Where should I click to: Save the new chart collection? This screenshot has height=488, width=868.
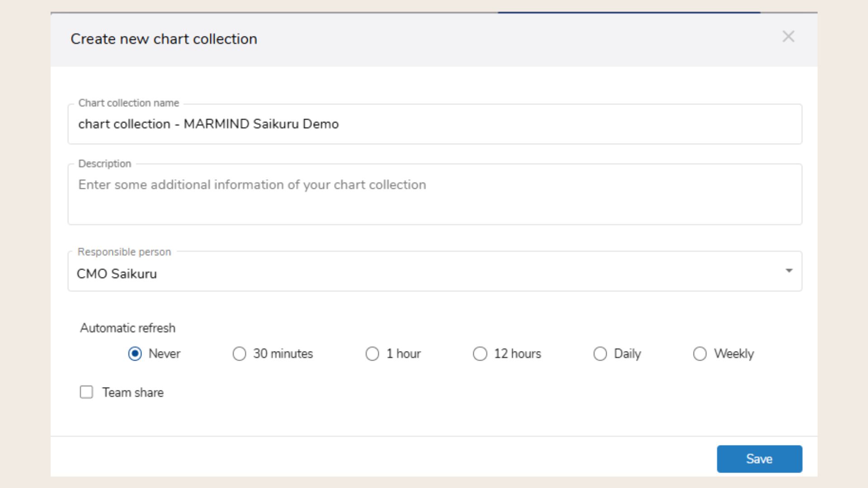coord(759,459)
